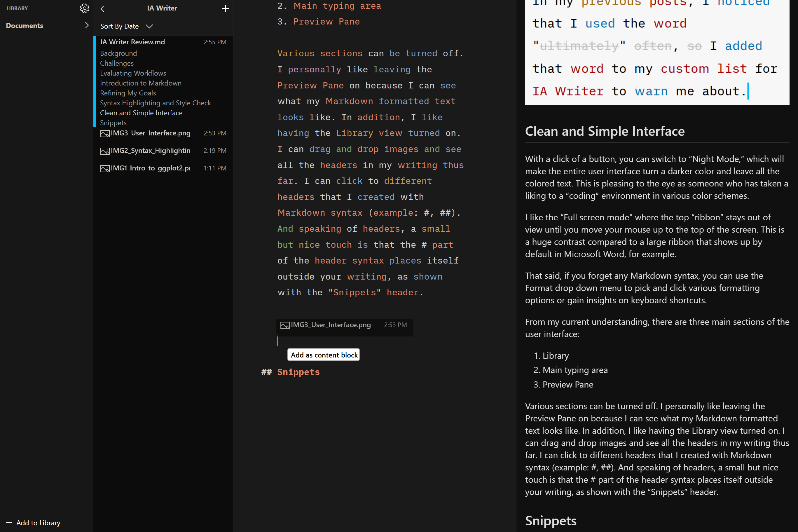This screenshot has height=532, width=798.
Task: Click image icon of dragged IMG3 file in editor
Action: click(285, 325)
